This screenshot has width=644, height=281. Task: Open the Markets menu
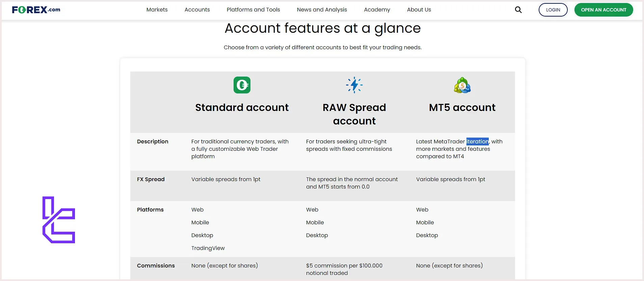(x=157, y=10)
